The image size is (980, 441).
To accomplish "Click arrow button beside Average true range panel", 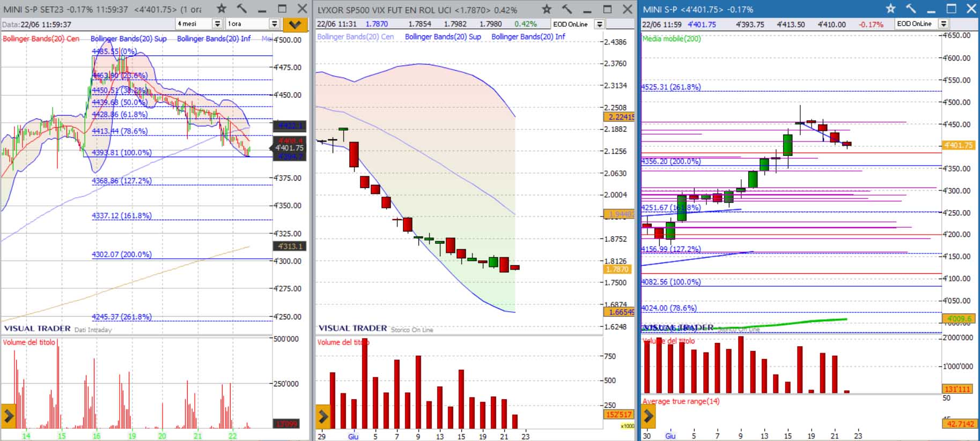I will pyautogui.click(x=648, y=415).
